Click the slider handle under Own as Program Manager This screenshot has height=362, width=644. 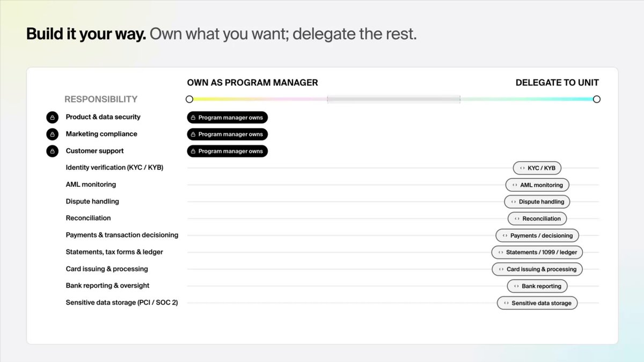189,99
